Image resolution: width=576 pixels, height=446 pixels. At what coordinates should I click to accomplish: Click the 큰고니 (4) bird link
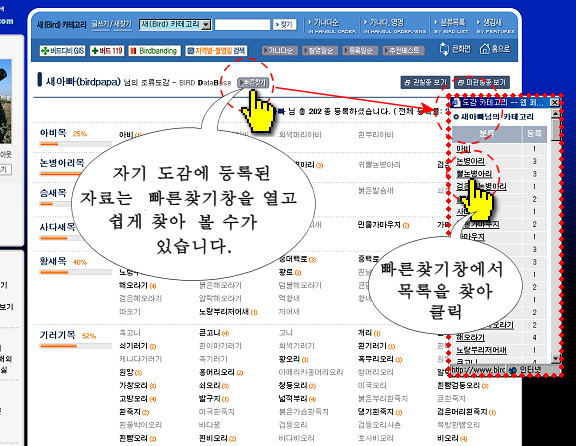click(x=214, y=333)
